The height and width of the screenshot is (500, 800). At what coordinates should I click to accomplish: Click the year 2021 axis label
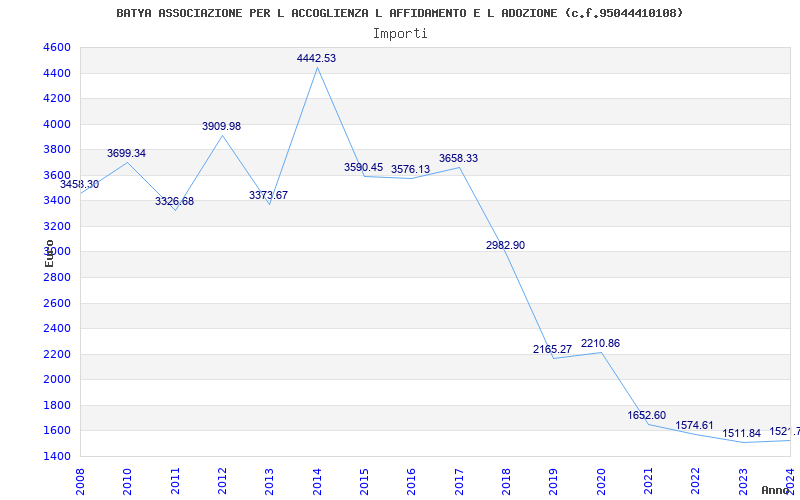click(x=648, y=482)
